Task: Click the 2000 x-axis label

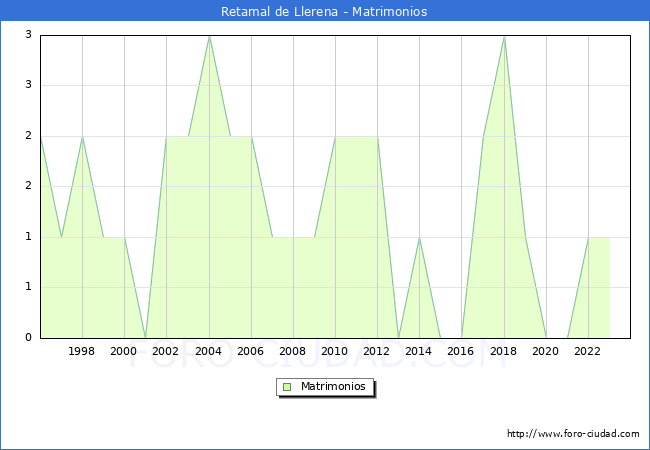Action: click(x=124, y=351)
